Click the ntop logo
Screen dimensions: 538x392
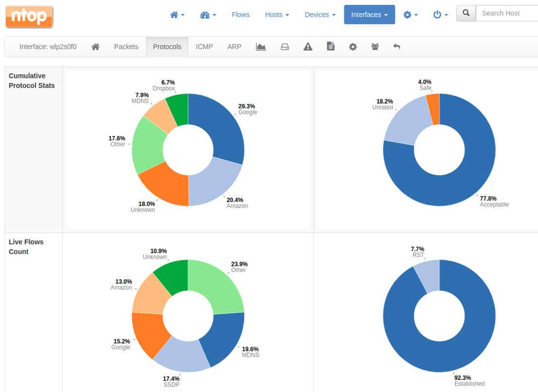click(x=29, y=17)
